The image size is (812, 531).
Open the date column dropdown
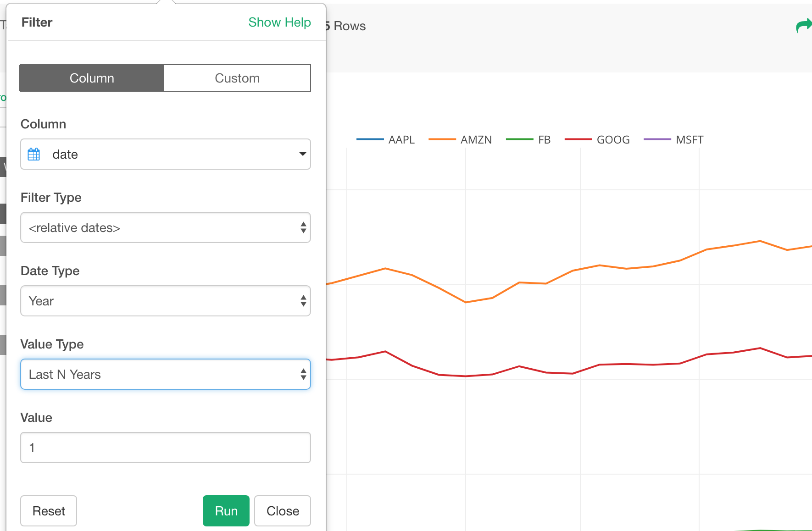pos(166,155)
